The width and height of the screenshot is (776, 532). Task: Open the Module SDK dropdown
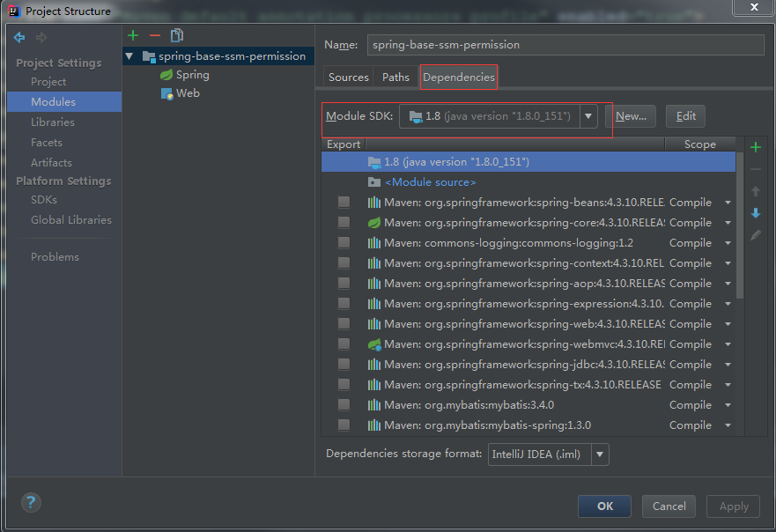[x=588, y=116]
